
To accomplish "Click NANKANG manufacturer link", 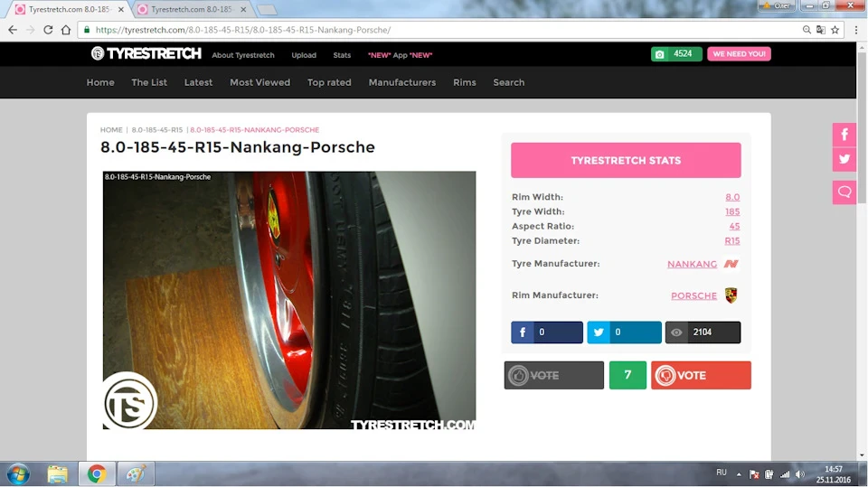I will tap(692, 264).
